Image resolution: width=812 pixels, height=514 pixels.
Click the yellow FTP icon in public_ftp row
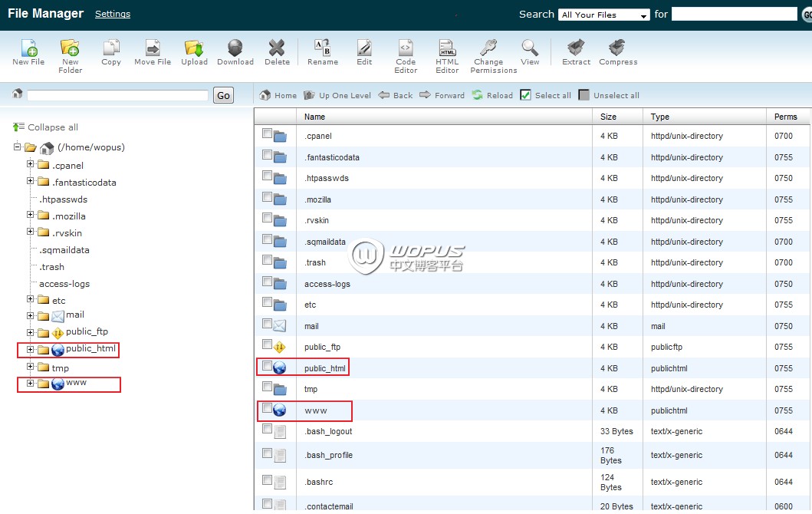(280, 347)
